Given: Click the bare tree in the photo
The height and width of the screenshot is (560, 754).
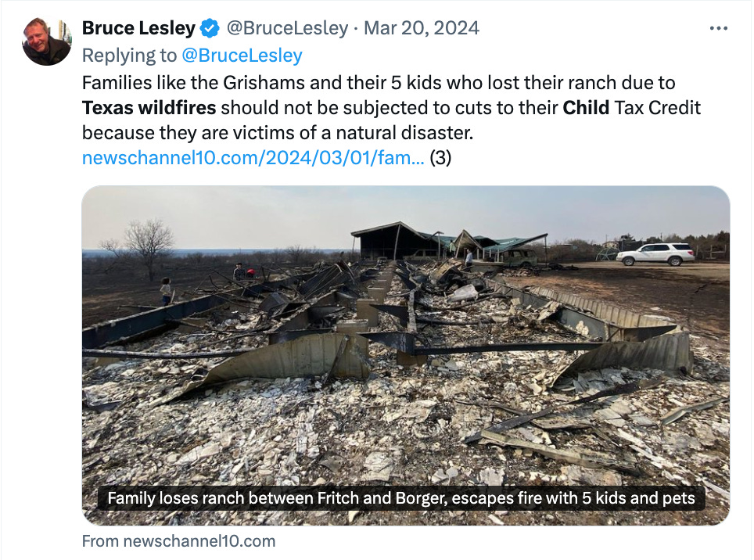Looking at the screenshot, I should coord(149,242).
